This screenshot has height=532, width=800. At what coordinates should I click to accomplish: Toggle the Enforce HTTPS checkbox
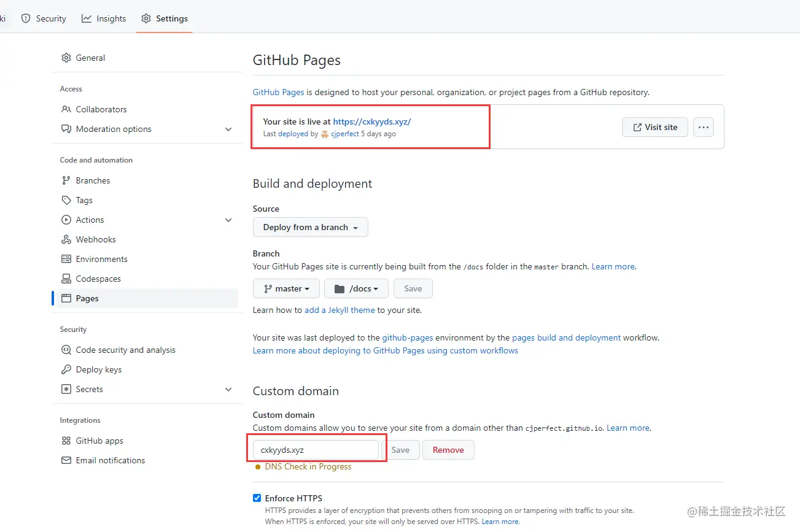point(257,498)
